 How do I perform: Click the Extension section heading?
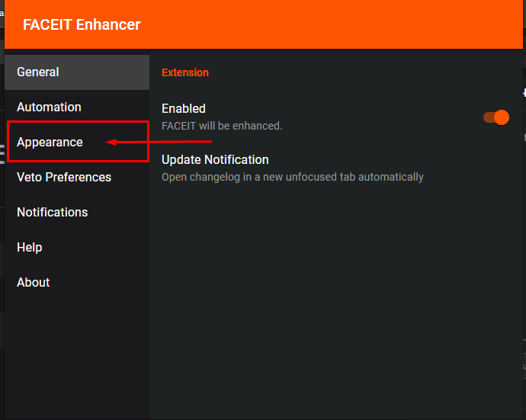[185, 72]
